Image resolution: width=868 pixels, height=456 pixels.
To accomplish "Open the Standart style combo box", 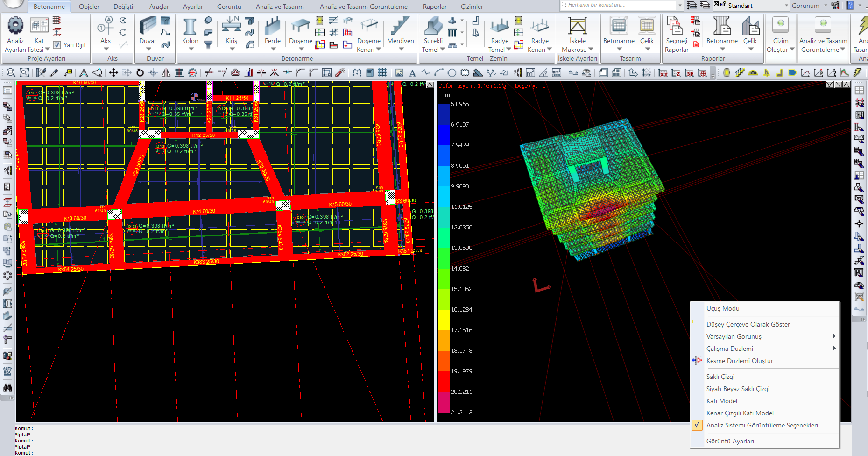I will click(752, 6).
